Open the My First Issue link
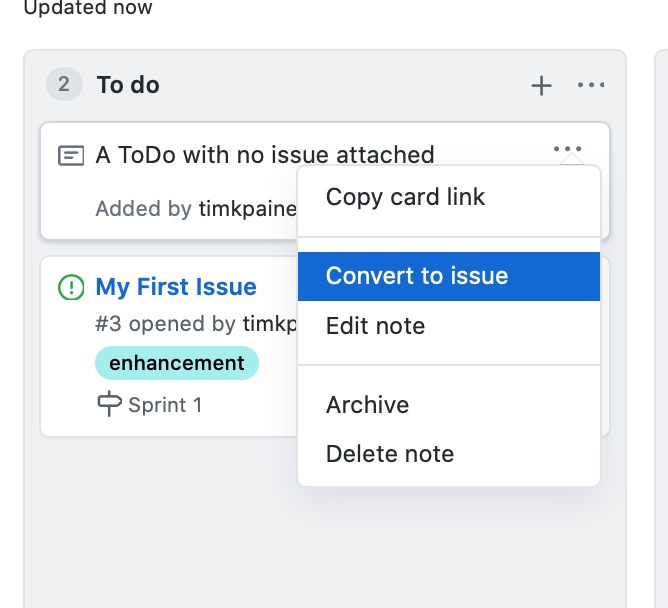The height and width of the screenshot is (608, 668). (176, 287)
